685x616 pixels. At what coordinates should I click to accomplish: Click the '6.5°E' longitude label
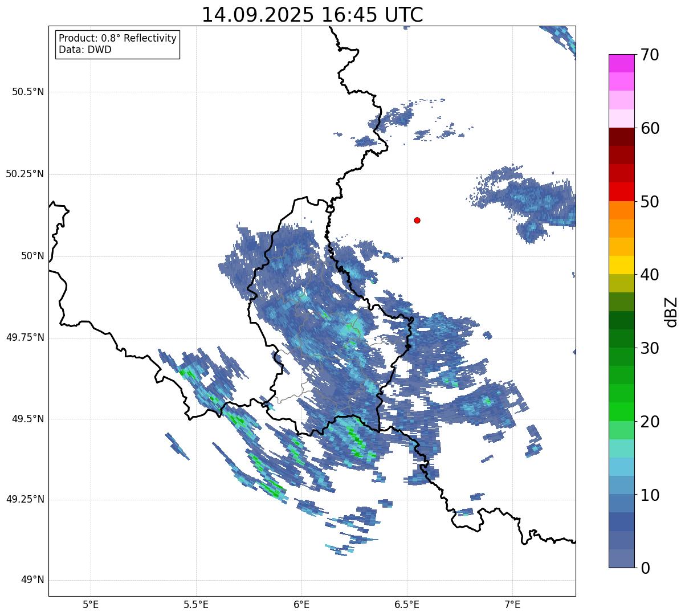[x=407, y=604]
